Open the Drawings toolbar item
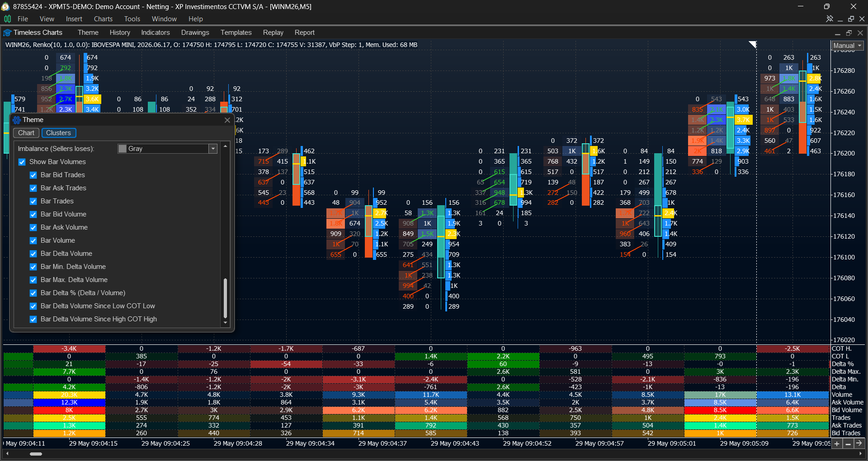Screen dimensions: 868x461 tap(195, 33)
